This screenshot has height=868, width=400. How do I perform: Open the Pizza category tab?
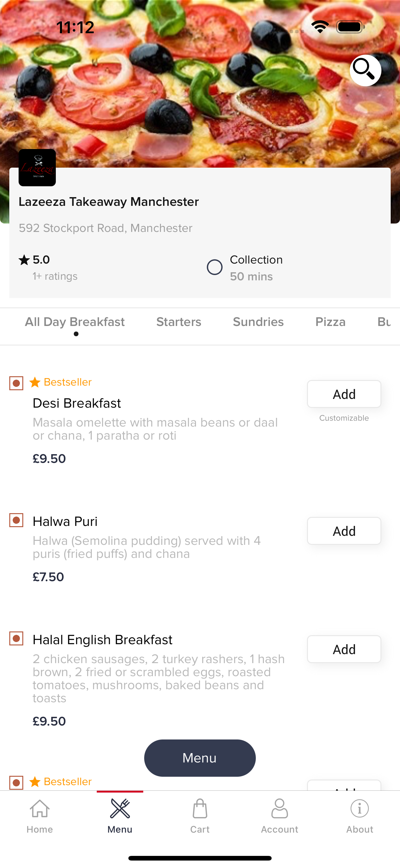[x=330, y=322]
